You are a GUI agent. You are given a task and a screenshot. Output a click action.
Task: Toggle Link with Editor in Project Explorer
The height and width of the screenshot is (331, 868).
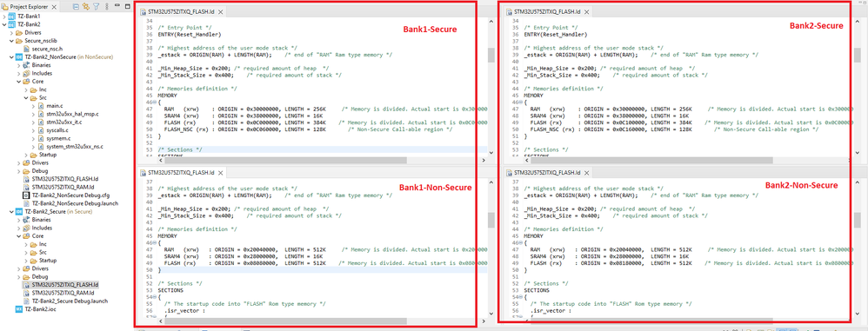tap(86, 7)
